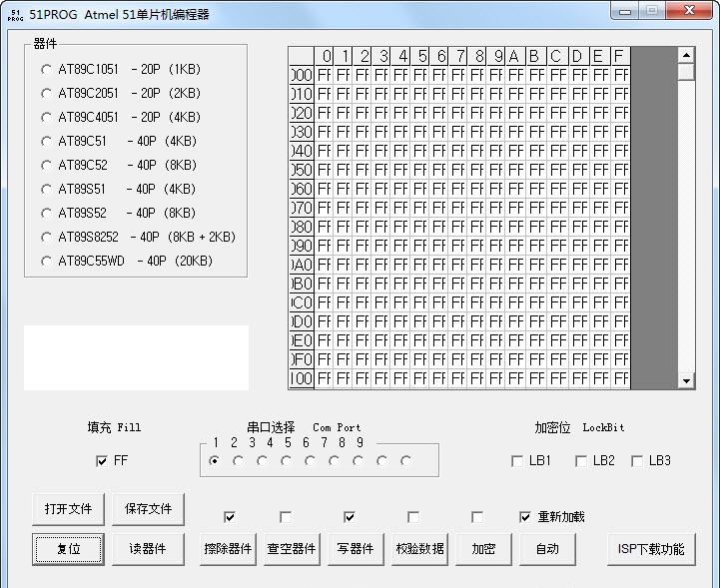
Task: Click the 写器件 write button
Action: point(356,549)
